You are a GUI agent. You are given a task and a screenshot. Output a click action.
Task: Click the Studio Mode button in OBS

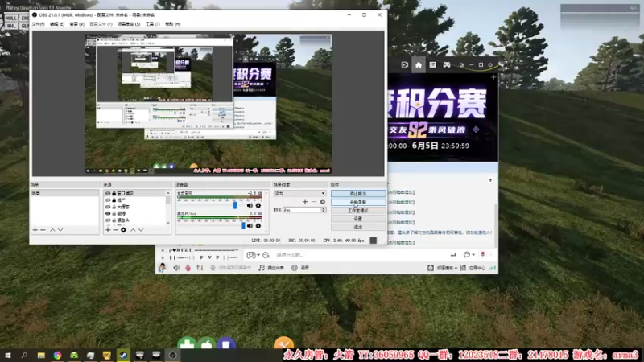[358, 211]
